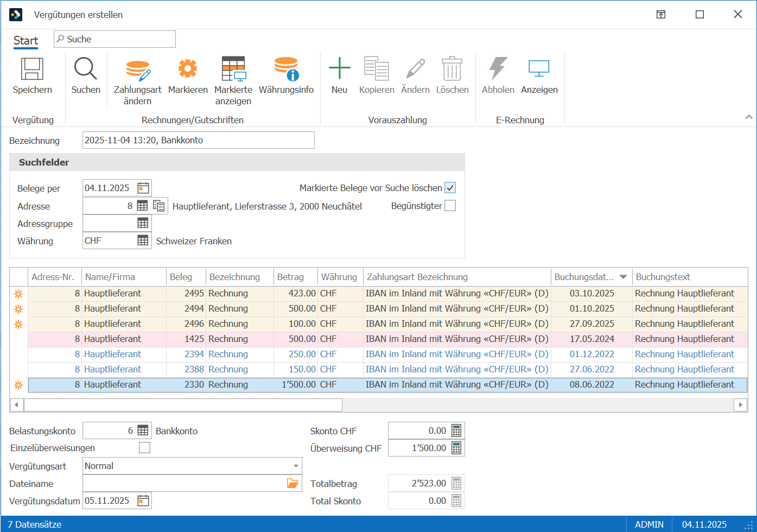Click the Bezeichnung text field
Viewport: 757px width, 532px height.
pyautogui.click(x=198, y=140)
